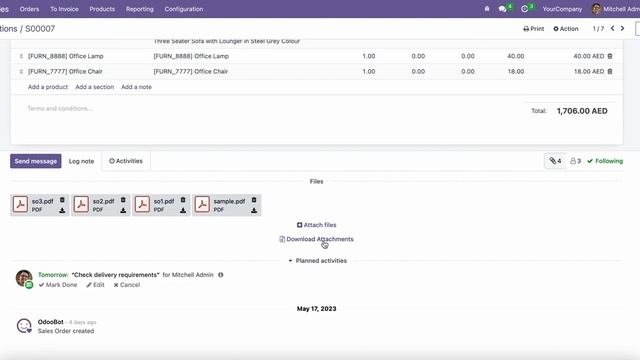Screen dimensions: 640x360
Task: Open the sample.pdf PDF thumbnail
Action: coord(202,204)
